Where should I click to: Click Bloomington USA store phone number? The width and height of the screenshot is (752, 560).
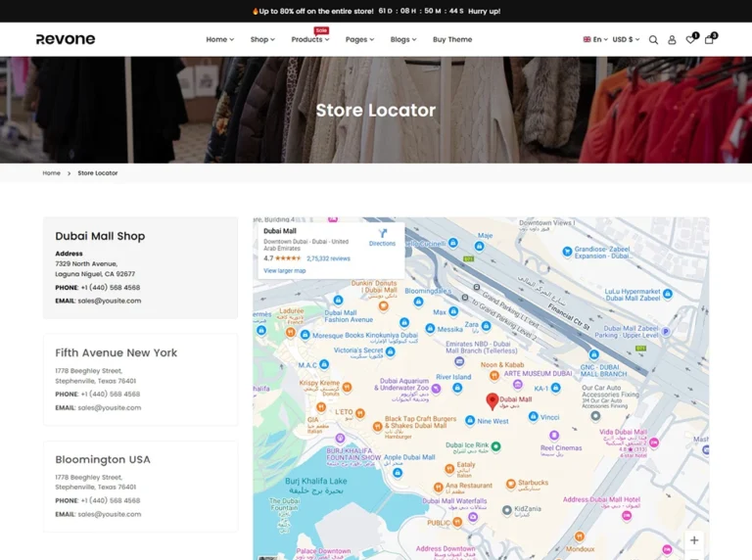[111, 500]
